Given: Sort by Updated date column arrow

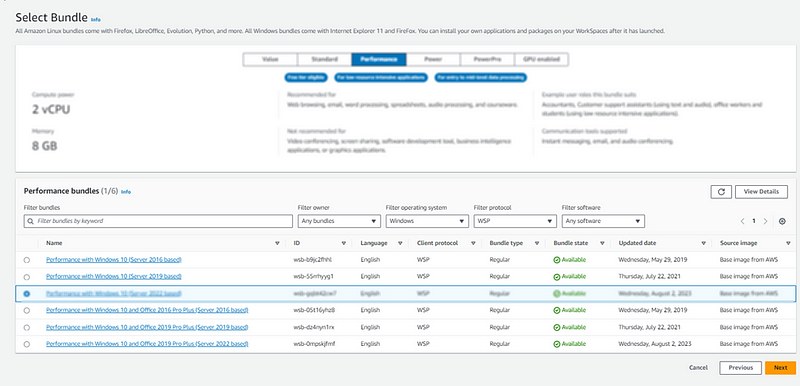Looking at the screenshot, I should tap(704, 243).
